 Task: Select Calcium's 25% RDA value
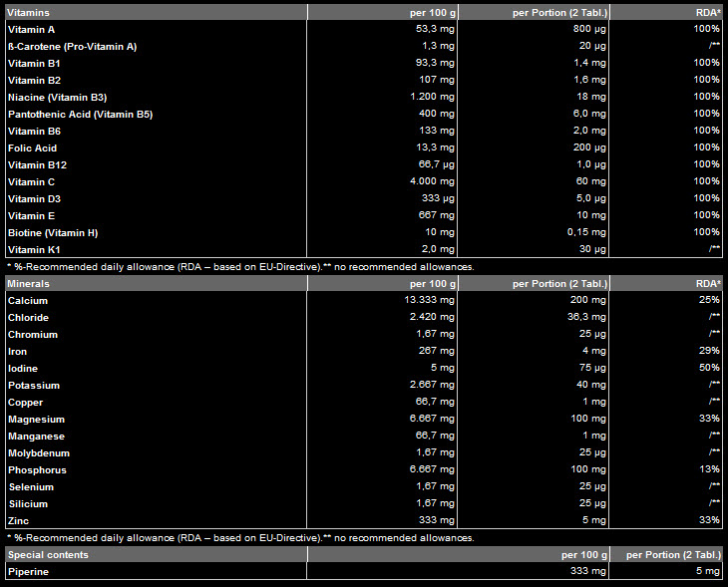click(x=709, y=300)
